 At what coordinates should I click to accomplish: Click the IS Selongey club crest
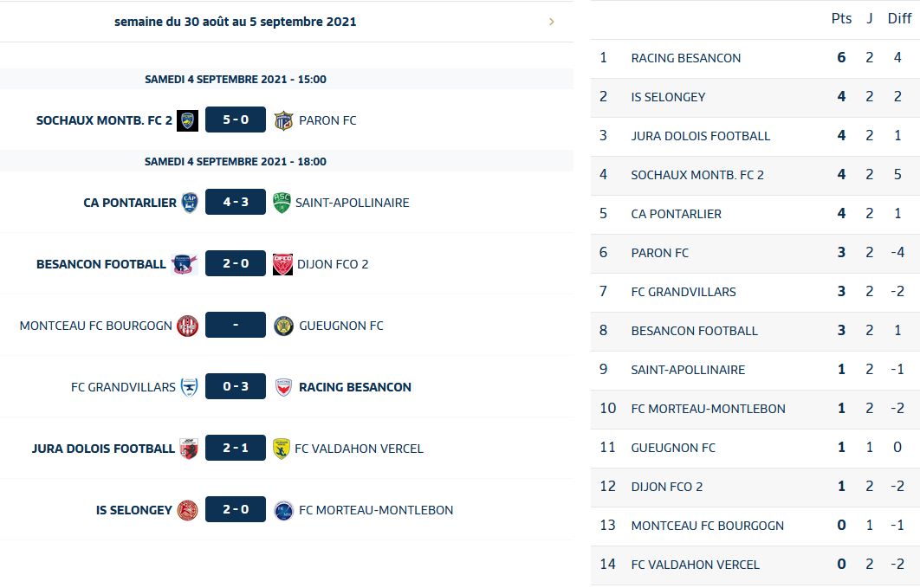(x=187, y=510)
